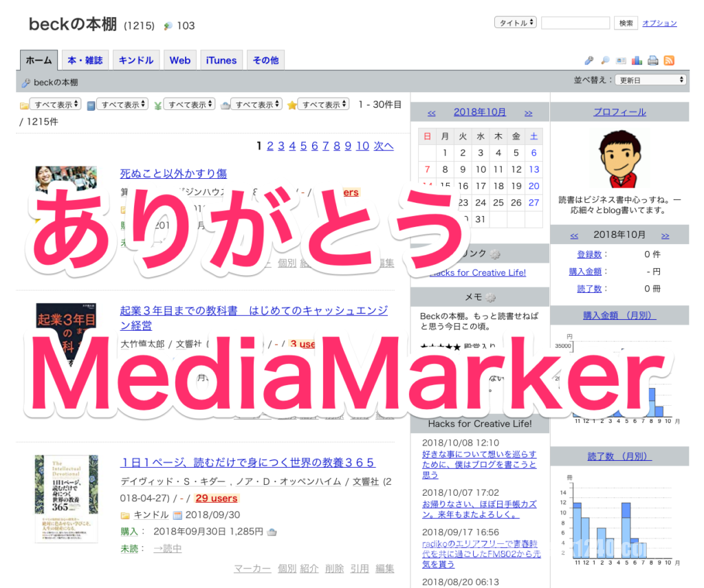704x588 pixels.
Task: Click the 登録数 stats link
Action: tap(589, 254)
